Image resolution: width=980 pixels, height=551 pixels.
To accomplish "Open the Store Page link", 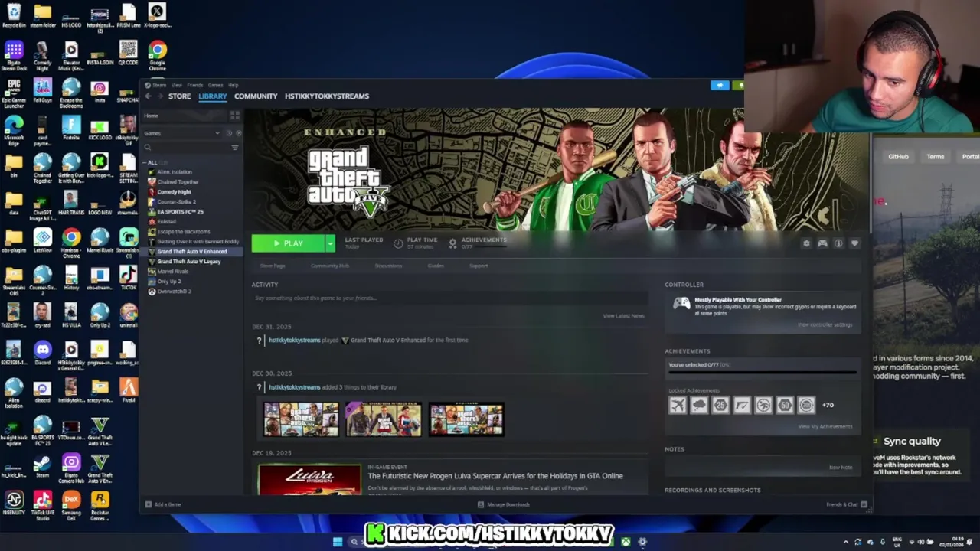I will point(273,266).
